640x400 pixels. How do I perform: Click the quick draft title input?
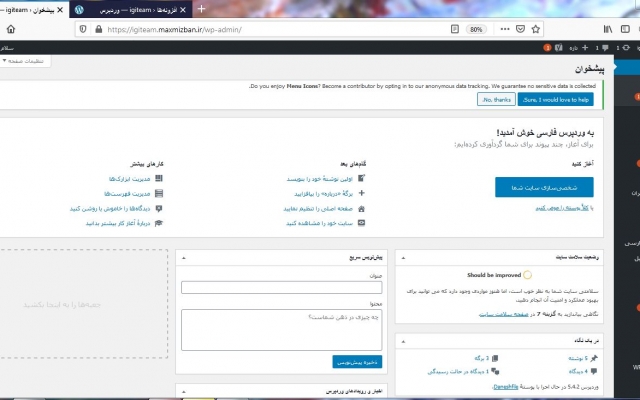click(282, 287)
